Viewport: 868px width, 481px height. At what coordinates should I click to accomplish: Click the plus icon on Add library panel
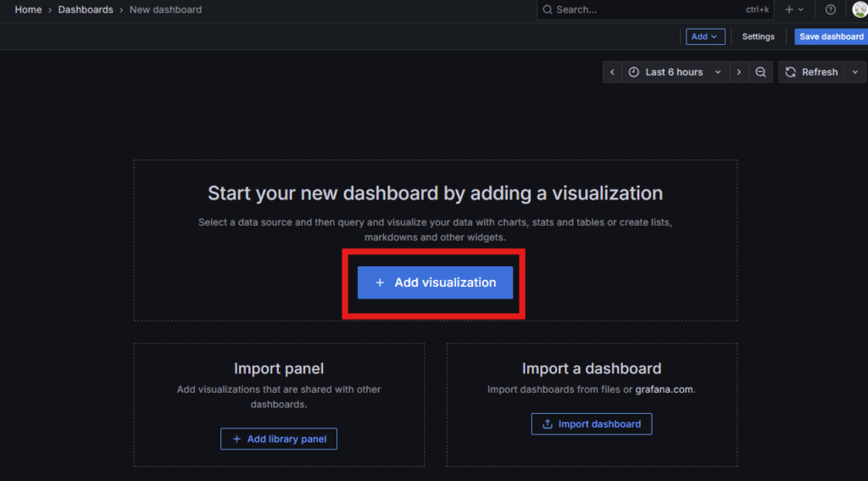236,439
